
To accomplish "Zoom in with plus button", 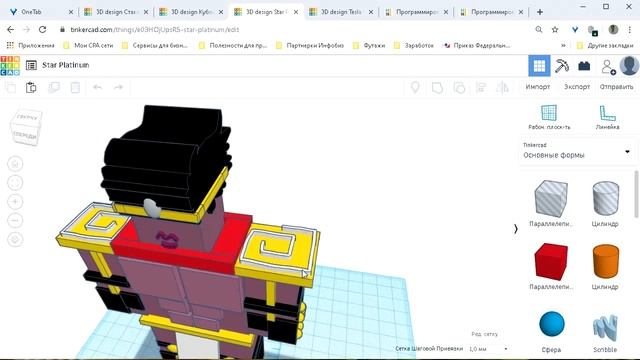I will pyautogui.click(x=15, y=202).
